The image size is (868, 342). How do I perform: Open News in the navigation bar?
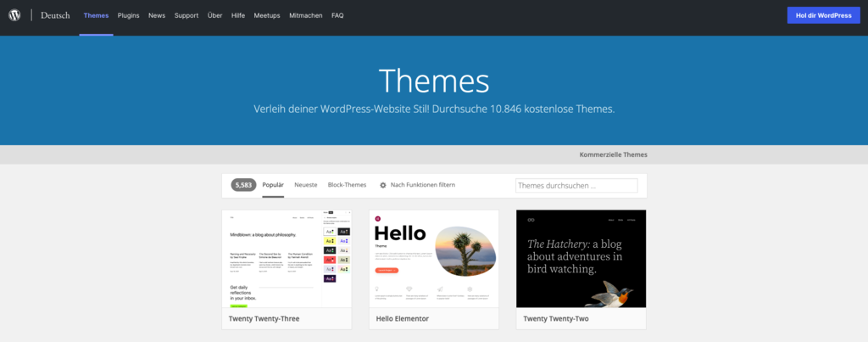click(x=157, y=15)
